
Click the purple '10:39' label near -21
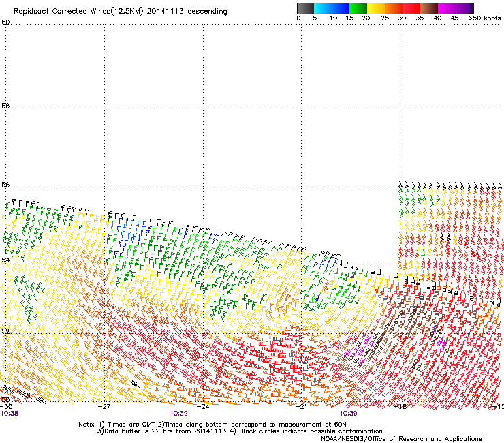[x=348, y=414]
